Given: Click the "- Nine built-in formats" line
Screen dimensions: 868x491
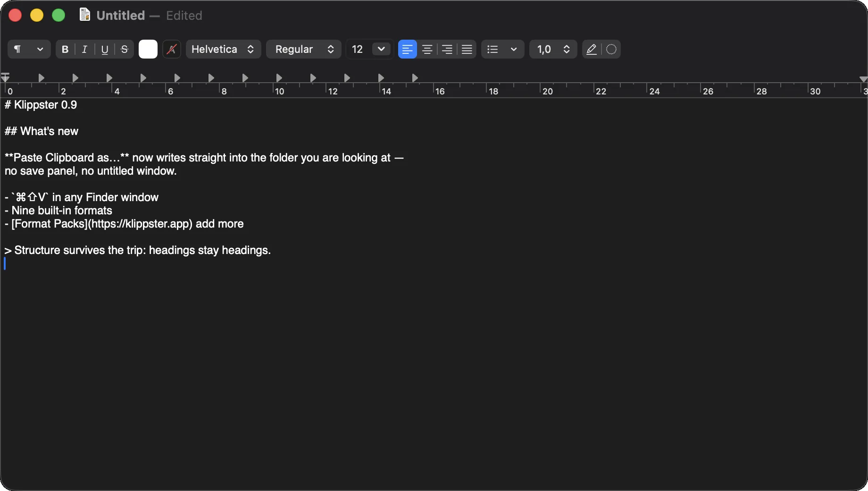Looking at the screenshot, I should click(58, 211).
